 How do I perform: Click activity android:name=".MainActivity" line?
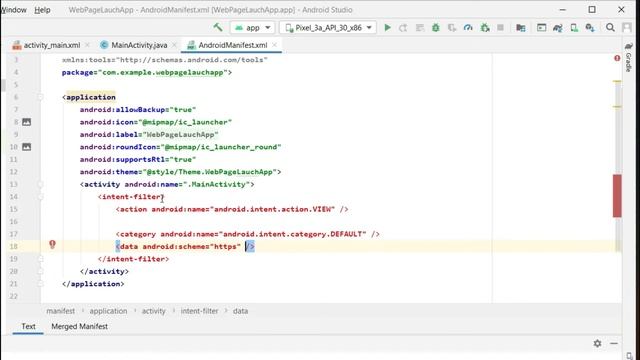[x=167, y=184]
